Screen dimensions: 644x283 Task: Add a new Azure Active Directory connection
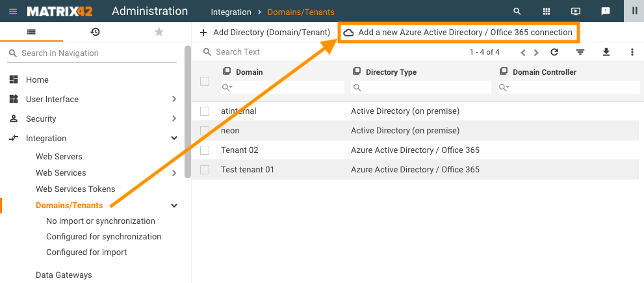click(x=458, y=33)
